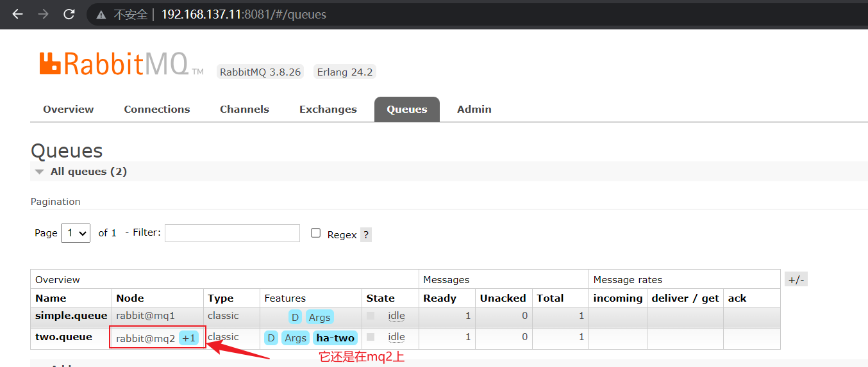
Task: Sort by the Type column header
Action: point(221,298)
